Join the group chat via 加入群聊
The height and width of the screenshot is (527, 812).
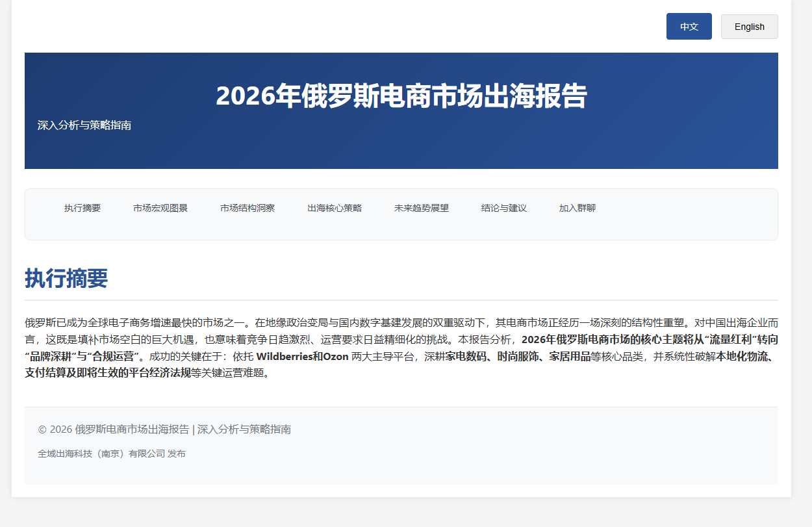tap(577, 208)
